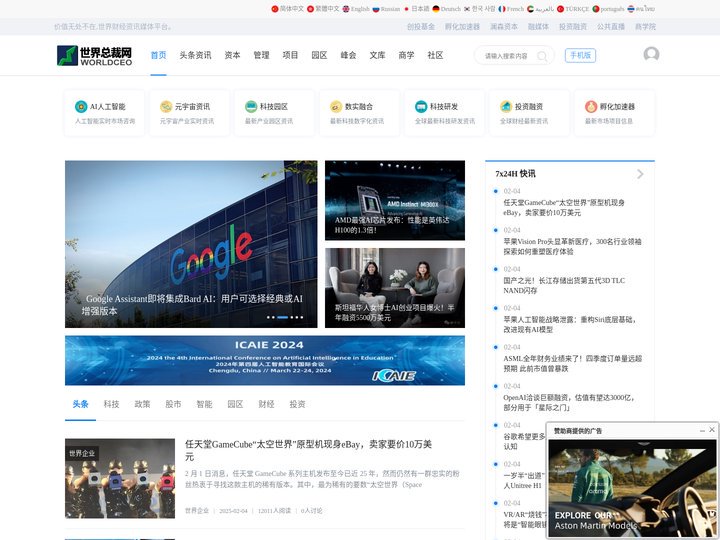Select French language flag
This screenshot has height=540, width=720.
pyautogui.click(x=511, y=9)
